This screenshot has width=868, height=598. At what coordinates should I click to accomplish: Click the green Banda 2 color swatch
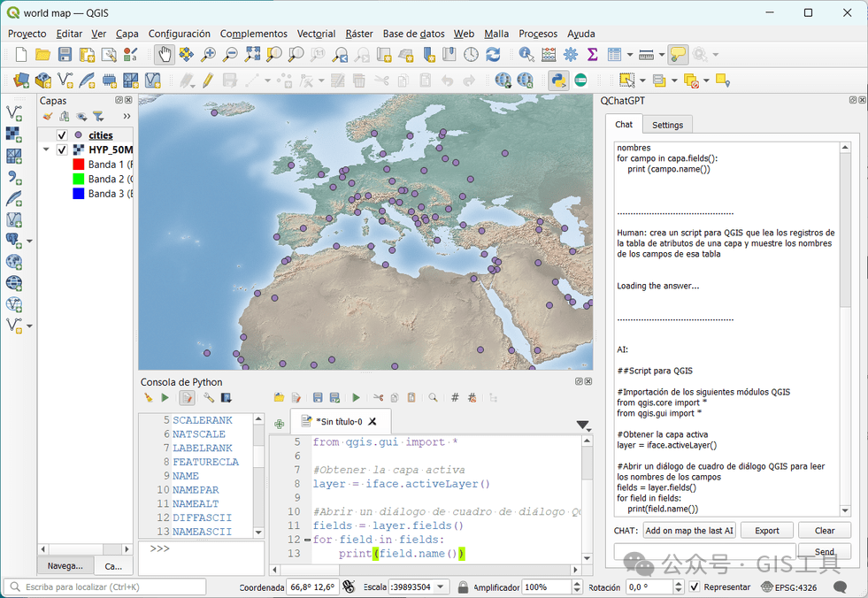79,179
